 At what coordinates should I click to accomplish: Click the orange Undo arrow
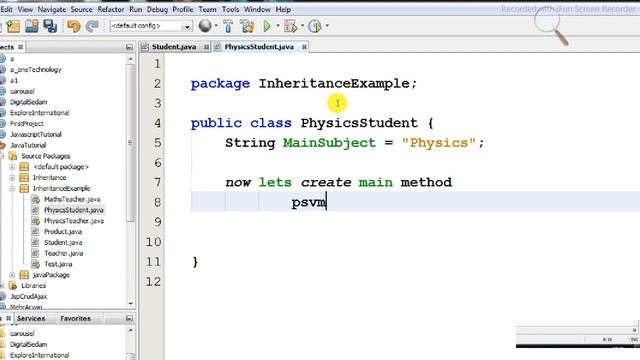pyautogui.click(x=73, y=26)
